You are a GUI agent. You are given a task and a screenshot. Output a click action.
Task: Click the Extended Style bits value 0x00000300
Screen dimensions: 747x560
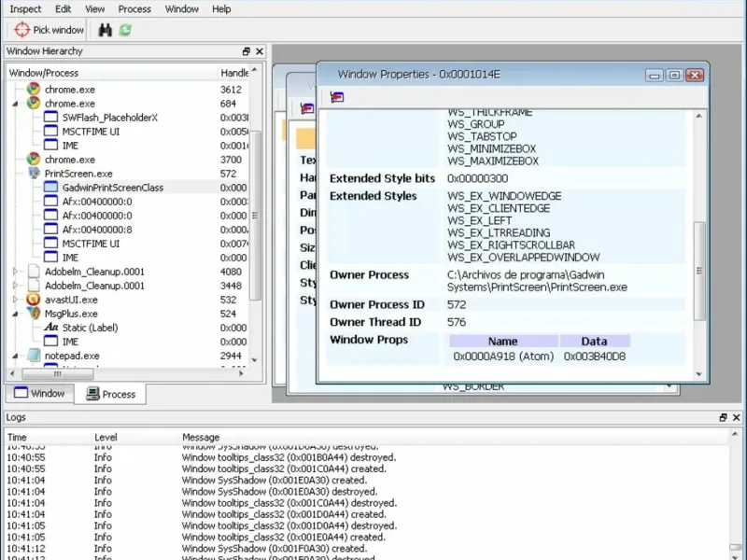[477, 178]
